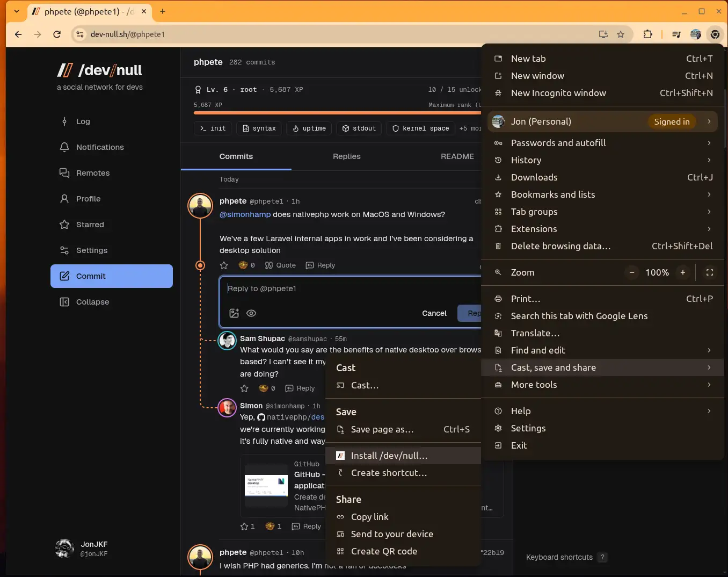Increase zoom with the plus button
This screenshot has width=728, height=577.
683,272
